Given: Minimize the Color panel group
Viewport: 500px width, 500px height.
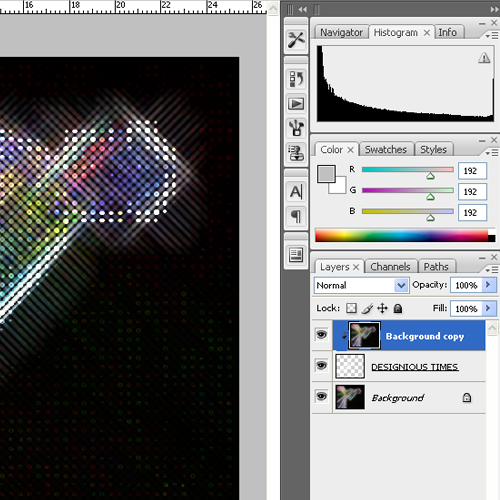Looking at the screenshot, I should (482, 140).
